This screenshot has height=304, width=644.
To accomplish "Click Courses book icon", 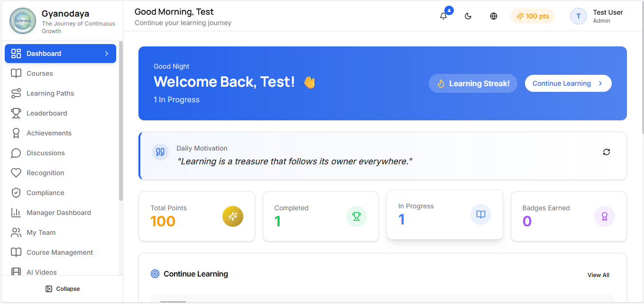I will click(x=16, y=73).
